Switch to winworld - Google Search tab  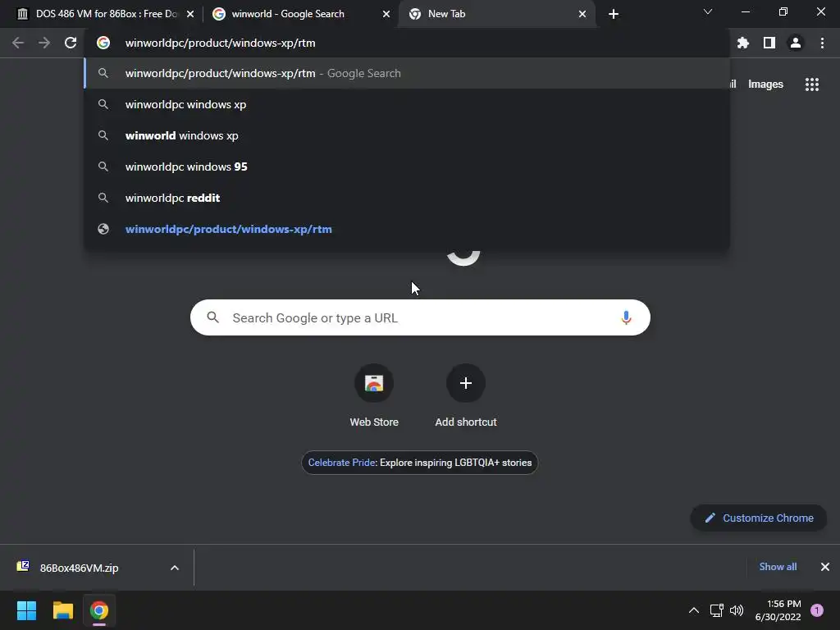point(290,14)
